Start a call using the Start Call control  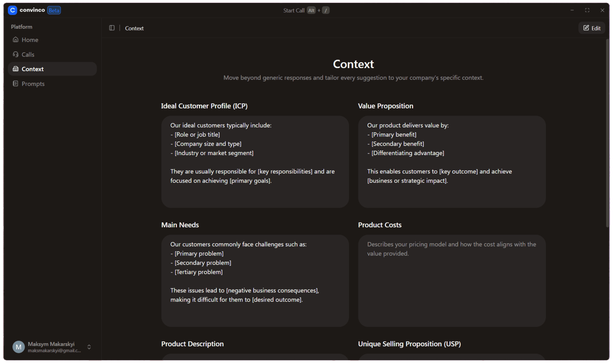[294, 10]
